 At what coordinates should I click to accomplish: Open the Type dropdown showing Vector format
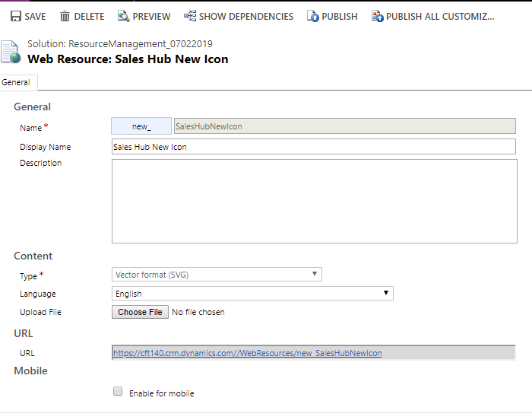click(x=217, y=275)
